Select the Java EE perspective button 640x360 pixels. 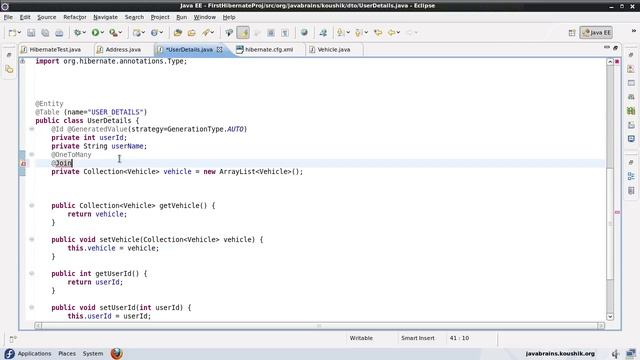(x=596, y=33)
